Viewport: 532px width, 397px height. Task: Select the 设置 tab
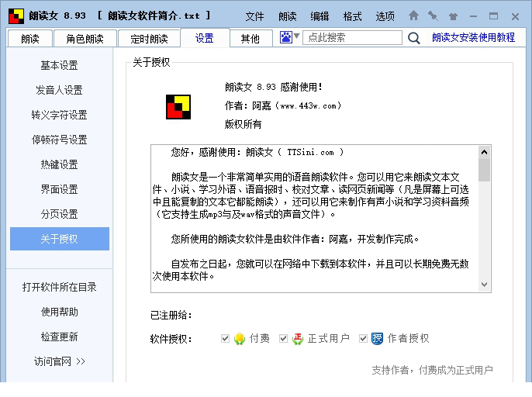pyautogui.click(x=205, y=38)
